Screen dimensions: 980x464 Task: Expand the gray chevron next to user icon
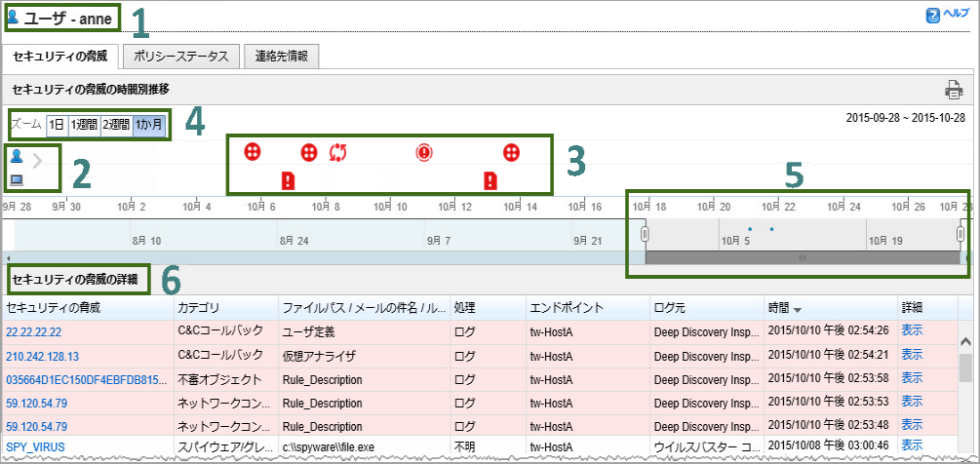[38, 161]
